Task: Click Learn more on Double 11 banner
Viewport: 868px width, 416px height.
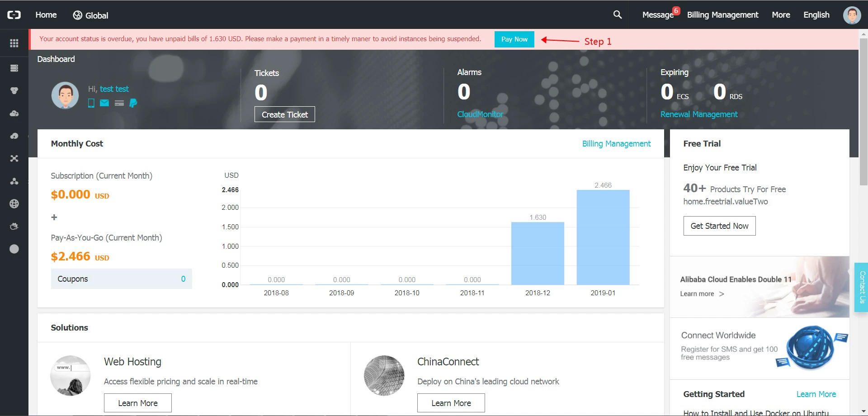Action: click(x=702, y=294)
